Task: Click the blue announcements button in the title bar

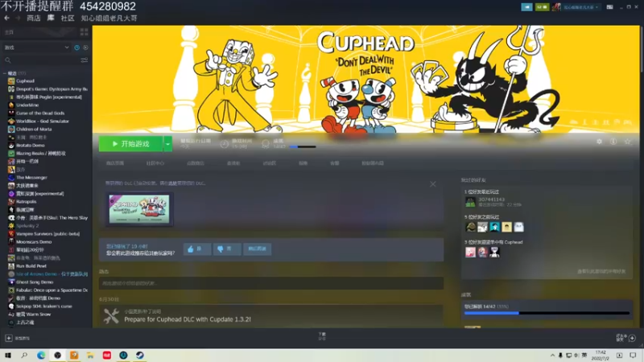Action: 526,7
